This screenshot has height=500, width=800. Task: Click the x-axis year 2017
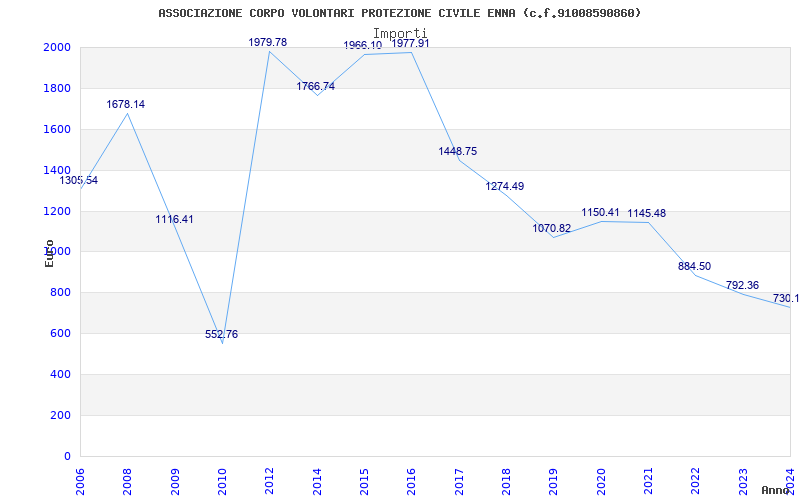pyautogui.click(x=459, y=482)
